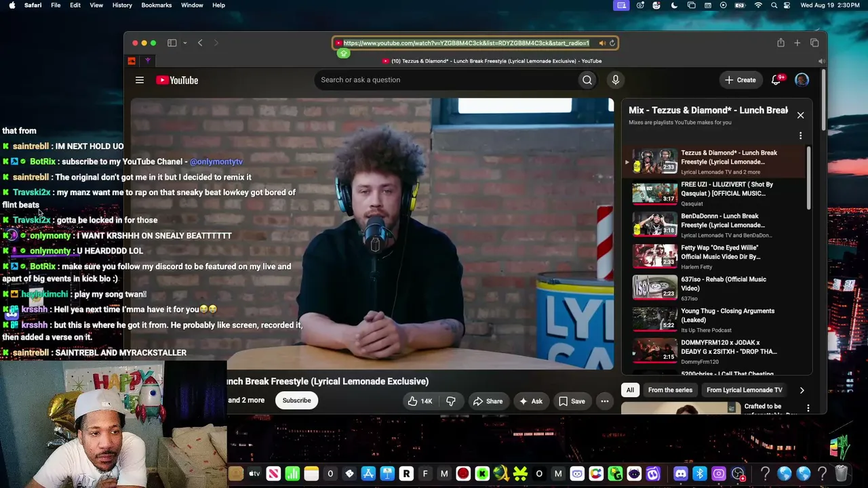The width and height of the screenshot is (868, 488).
Task: Open and 2 more channel collaborators
Action: tap(246, 401)
